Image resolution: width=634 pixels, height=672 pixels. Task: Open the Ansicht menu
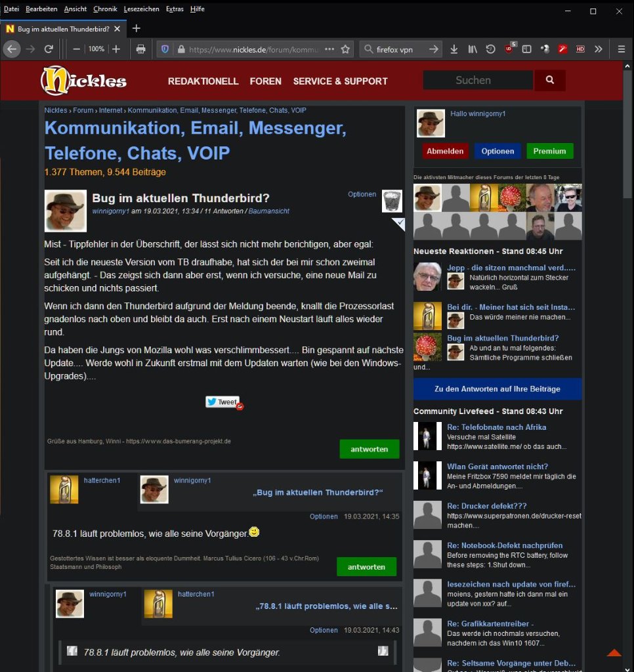click(x=75, y=9)
